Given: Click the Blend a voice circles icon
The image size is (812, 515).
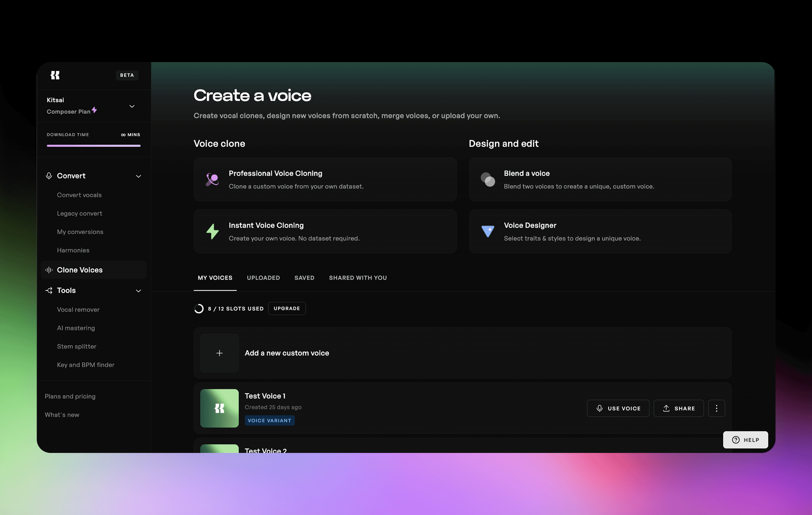Looking at the screenshot, I should [488, 179].
